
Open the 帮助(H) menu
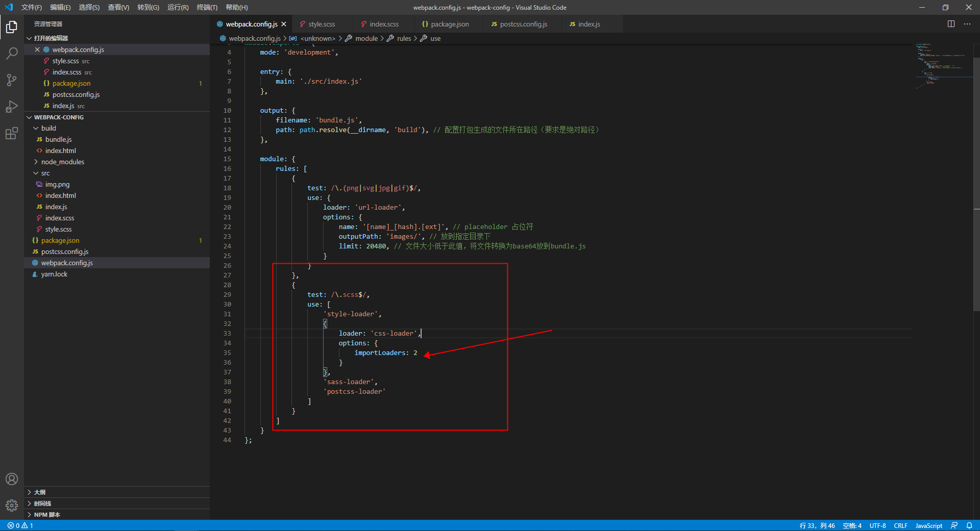coord(236,7)
